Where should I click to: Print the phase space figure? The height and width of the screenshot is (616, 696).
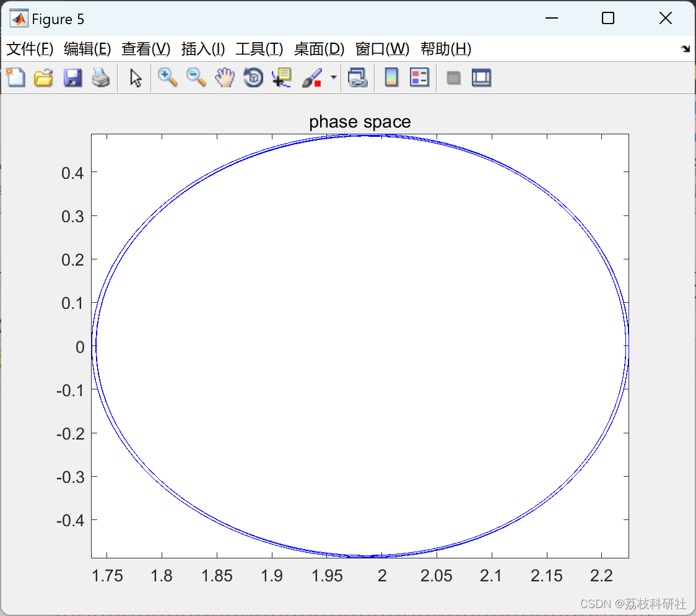point(101,77)
